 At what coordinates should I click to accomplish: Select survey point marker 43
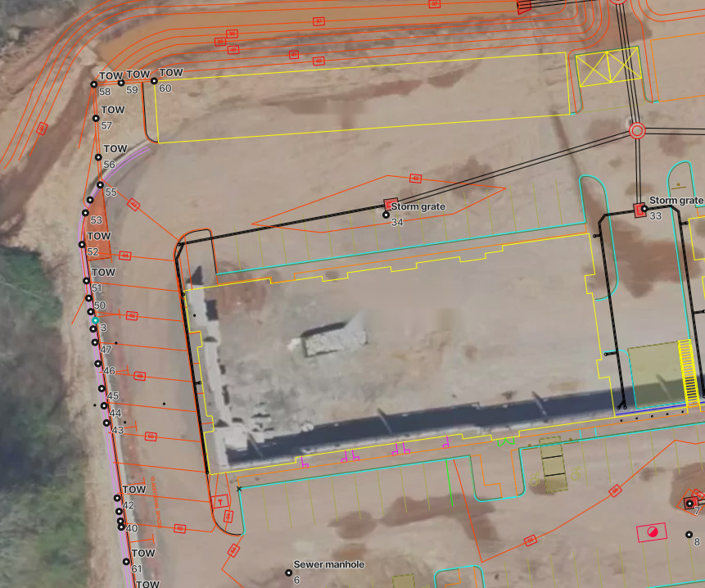[x=106, y=423]
